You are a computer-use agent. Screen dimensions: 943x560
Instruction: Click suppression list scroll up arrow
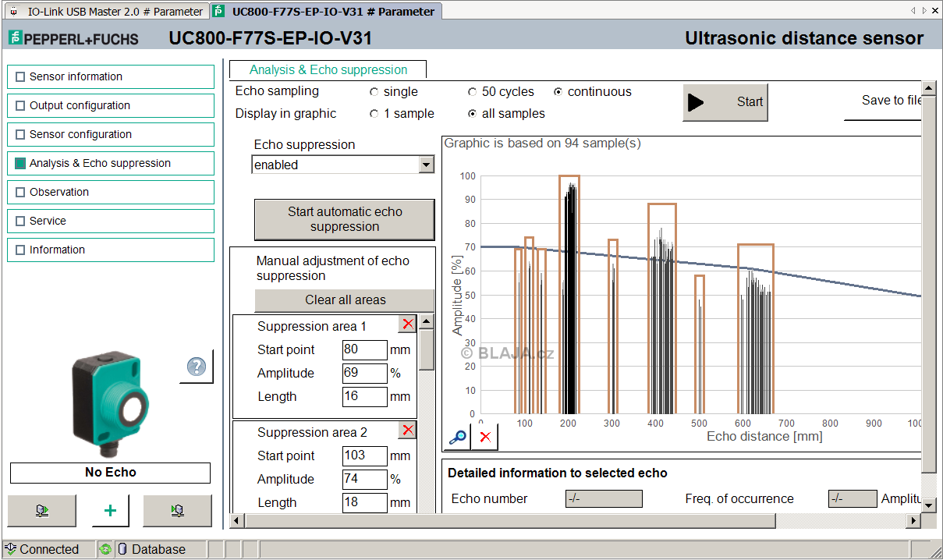427,321
